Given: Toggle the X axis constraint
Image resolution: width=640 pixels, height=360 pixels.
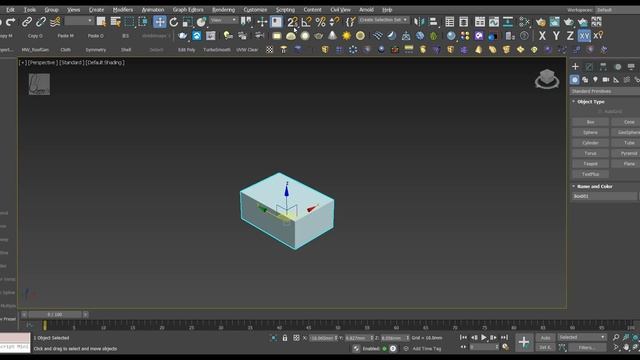Looking at the screenshot, I should (542, 36).
